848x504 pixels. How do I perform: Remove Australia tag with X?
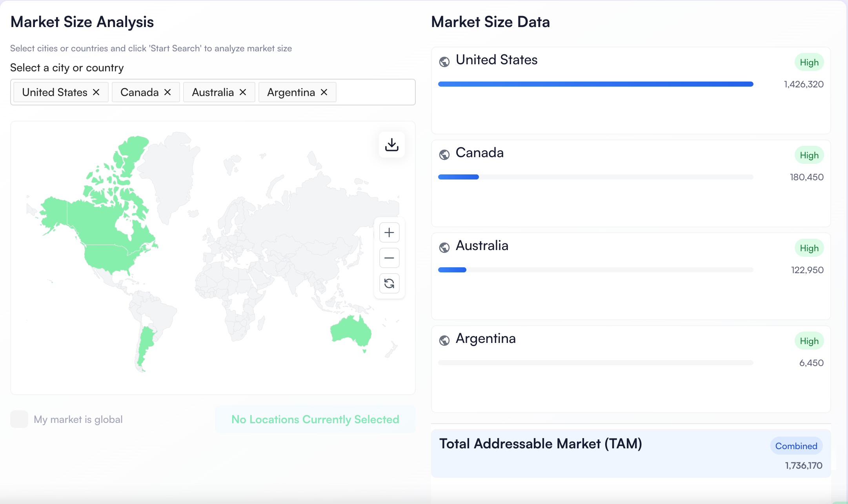243,92
